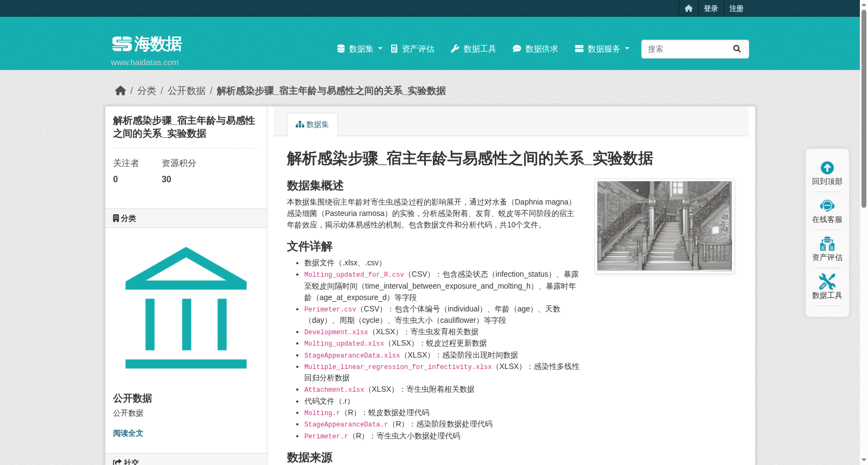The height and width of the screenshot is (465, 868).
Task: Click the 海数据 site logo
Action: [x=147, y=44]
